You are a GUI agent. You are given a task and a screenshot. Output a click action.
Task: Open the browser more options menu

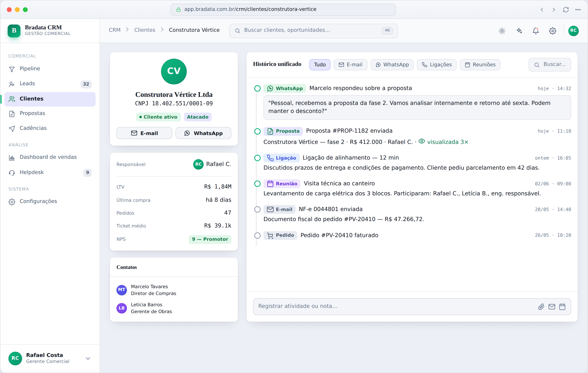click(578, 9)
